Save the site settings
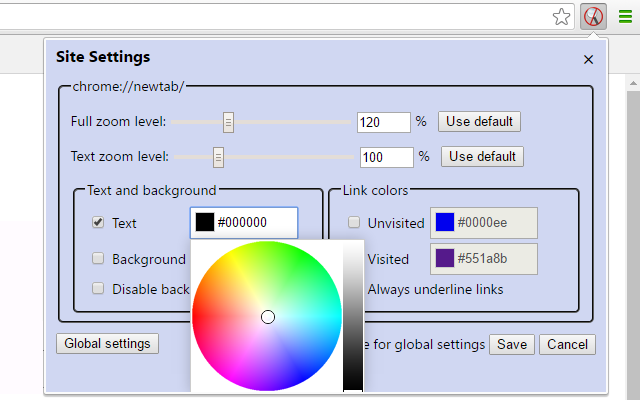The height and width of the screenshot is (400, 640). pyautogui.click(x=512, y=344)
